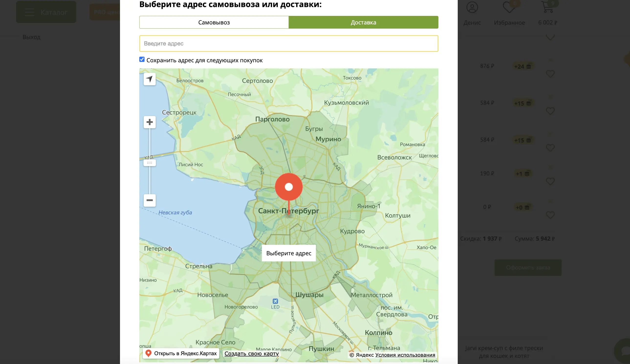Zoom in the map with plus button
Image resolution: width=630 pixels, height=364 pixels.
pos(150,122)
